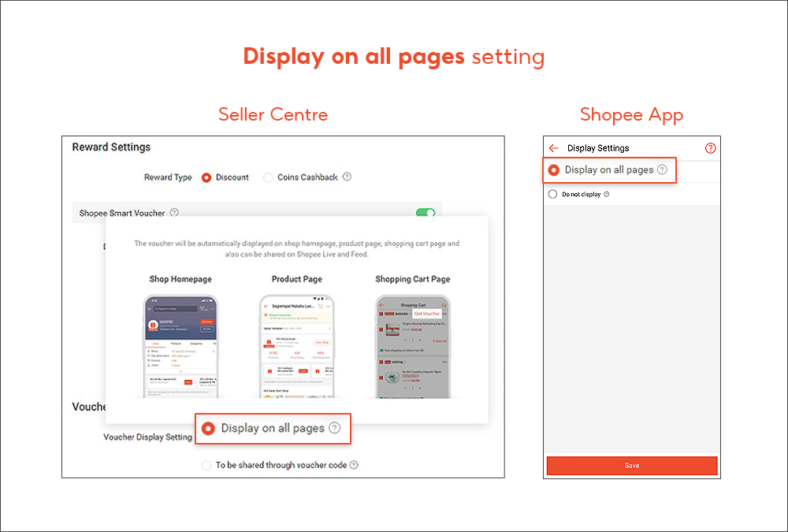The image size is (788, 532).
Task: Click the help icon beside Display on all pages in app
Action: pos(662,170)
